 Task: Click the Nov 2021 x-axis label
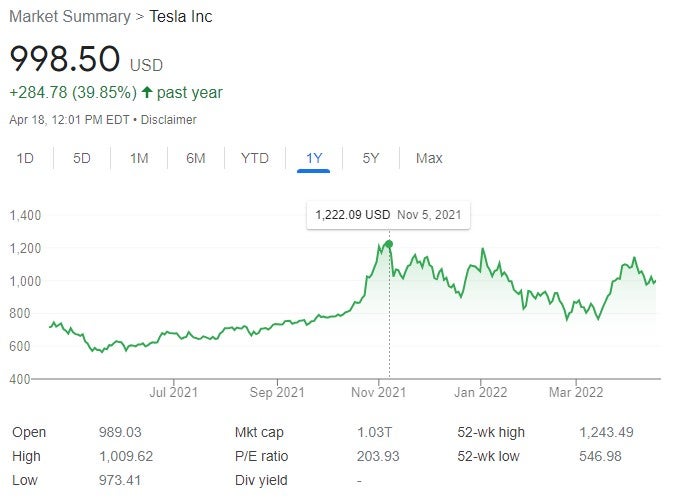tap(378, 391)
